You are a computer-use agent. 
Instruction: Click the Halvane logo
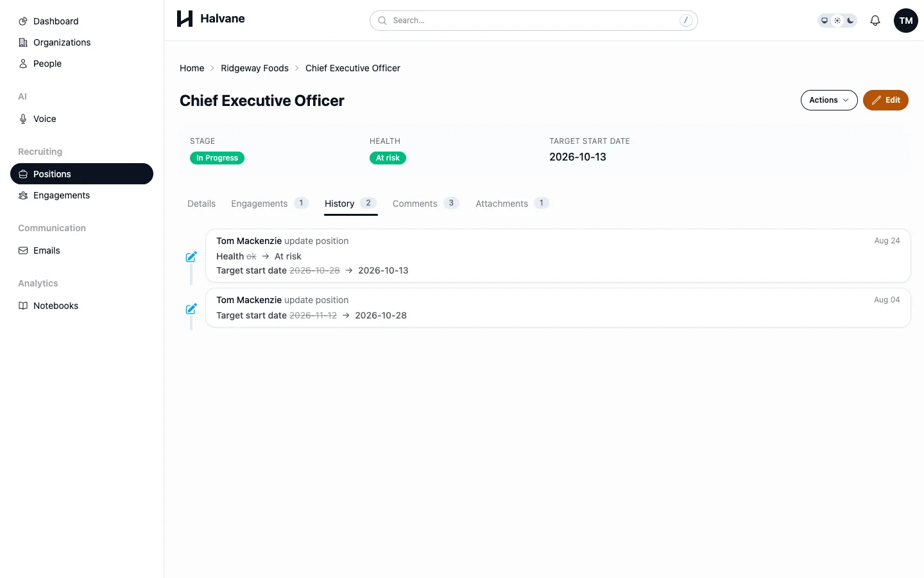tap(211, 19)
